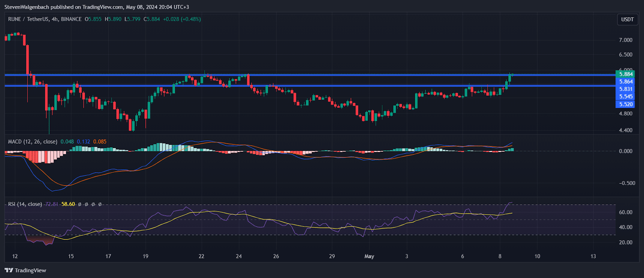644x278 pixels.
Task: Click the USDT currency button
Action: [627, 19]
